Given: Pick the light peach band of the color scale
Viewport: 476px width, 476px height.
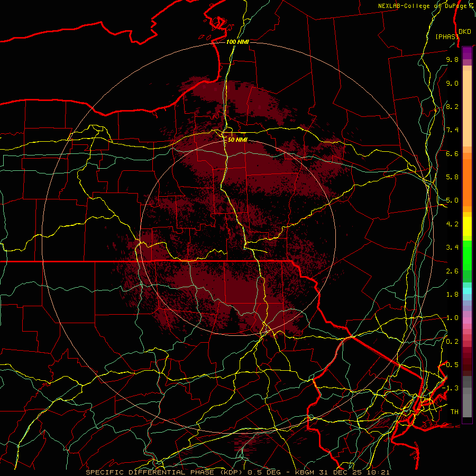Looking at the screenshot, I should tap(467, 108).
